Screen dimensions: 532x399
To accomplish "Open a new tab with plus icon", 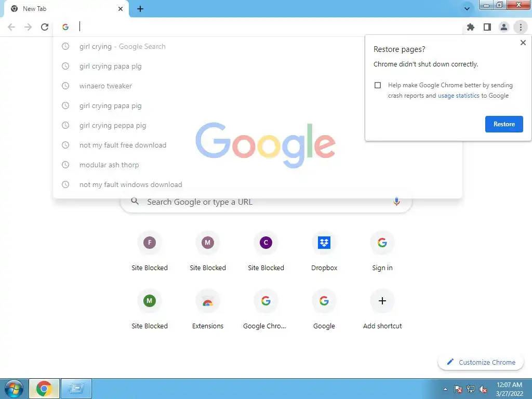I will point(140,9).
